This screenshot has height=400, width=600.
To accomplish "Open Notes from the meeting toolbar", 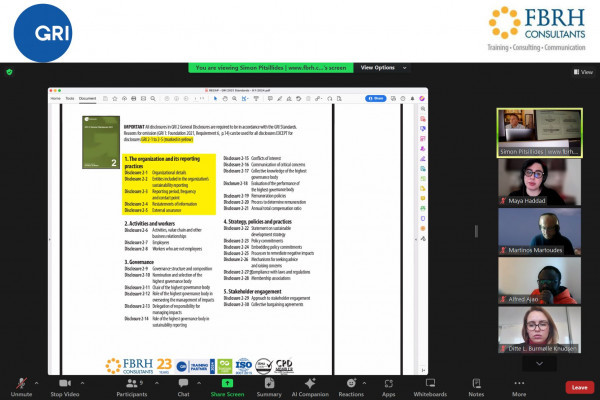I will (x=476, y=383).
